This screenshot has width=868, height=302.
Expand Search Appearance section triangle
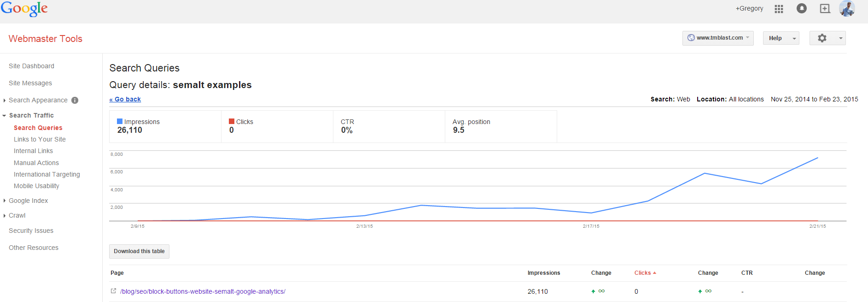pyautogui.click(x=5, y=100)
